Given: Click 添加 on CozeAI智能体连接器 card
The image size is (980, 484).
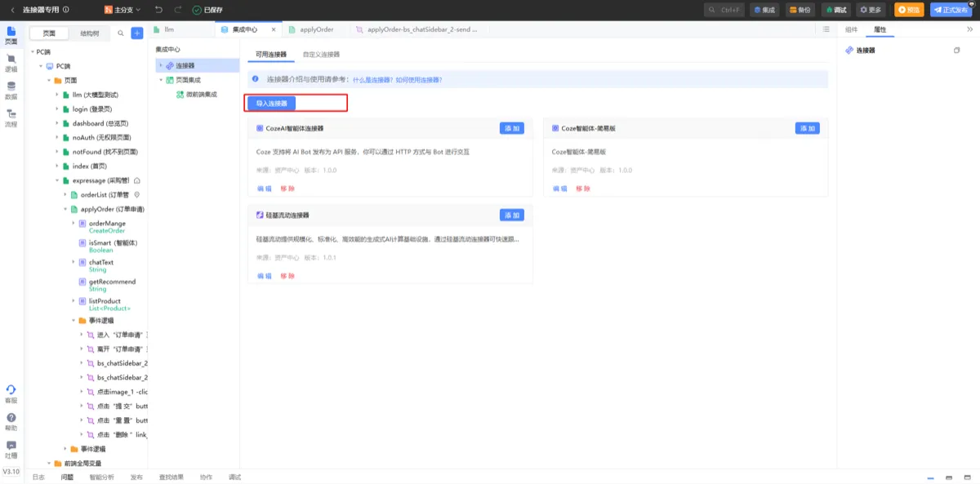Looking at the screenshot, I should 512,128.
